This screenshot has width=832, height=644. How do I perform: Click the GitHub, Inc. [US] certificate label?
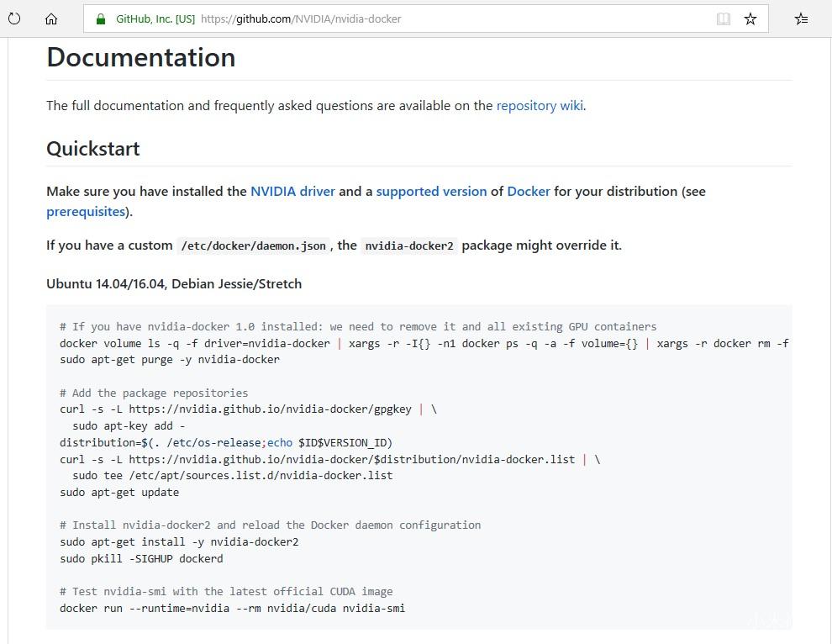(x=155, y=19)
